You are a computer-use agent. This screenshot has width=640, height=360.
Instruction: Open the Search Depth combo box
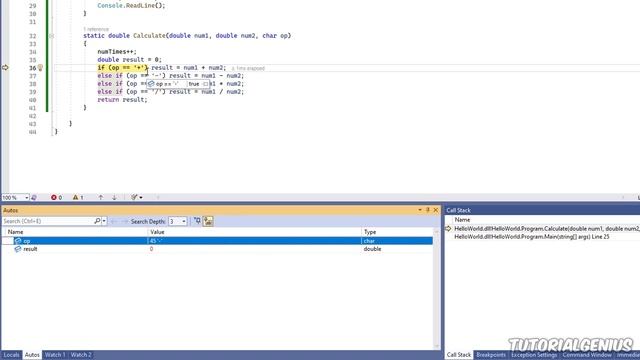point(178,221)
